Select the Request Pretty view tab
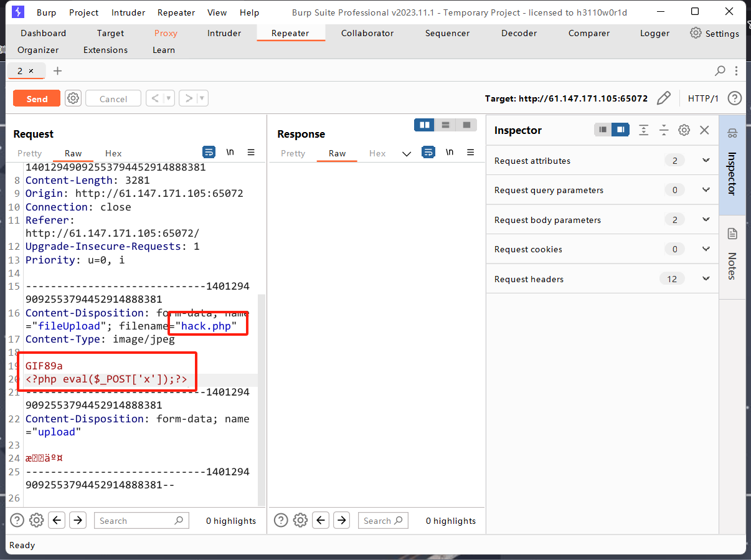Image resolution: width=751 pixels, height=560 pixels. point(30,153)
